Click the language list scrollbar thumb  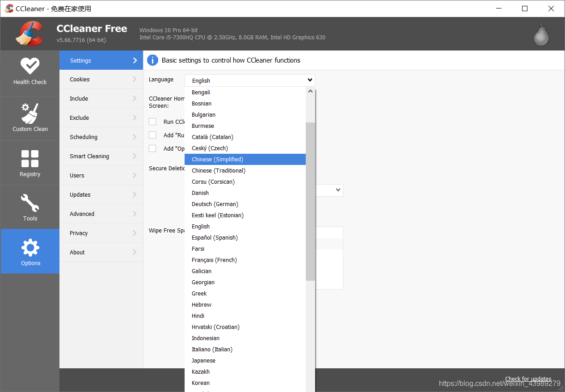[310, 202]
